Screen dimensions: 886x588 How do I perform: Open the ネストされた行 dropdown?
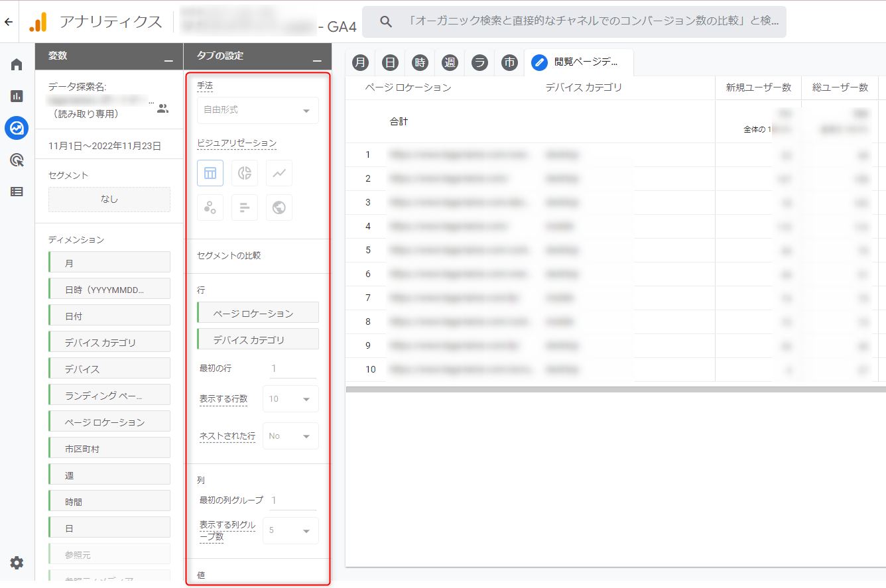coord(290,436)
